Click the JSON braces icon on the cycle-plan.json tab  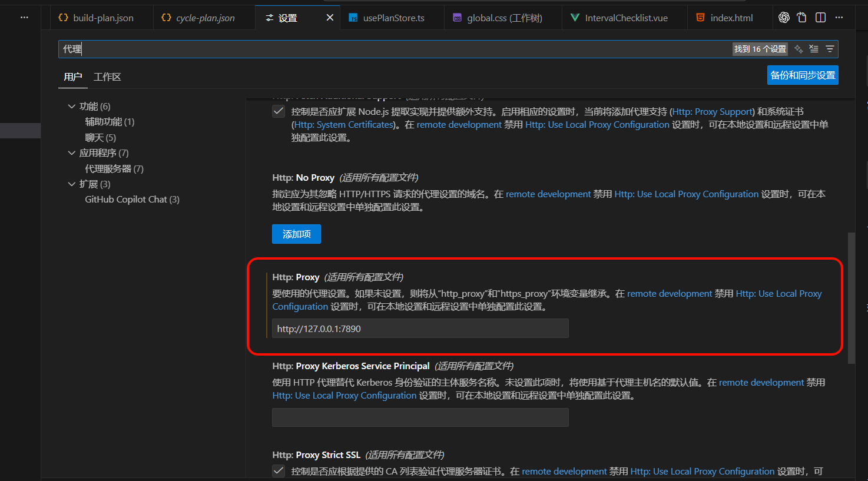(166, 18)
